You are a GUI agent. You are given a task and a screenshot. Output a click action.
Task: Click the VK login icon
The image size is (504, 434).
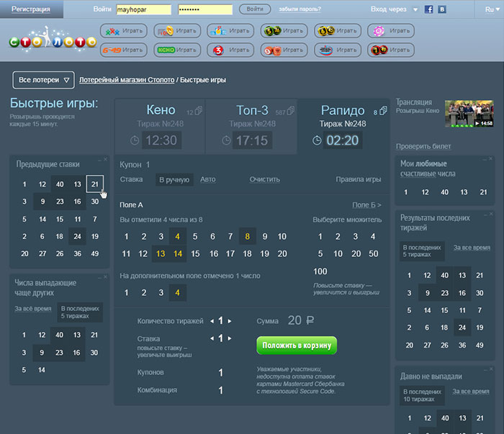[x=442, y=9]
